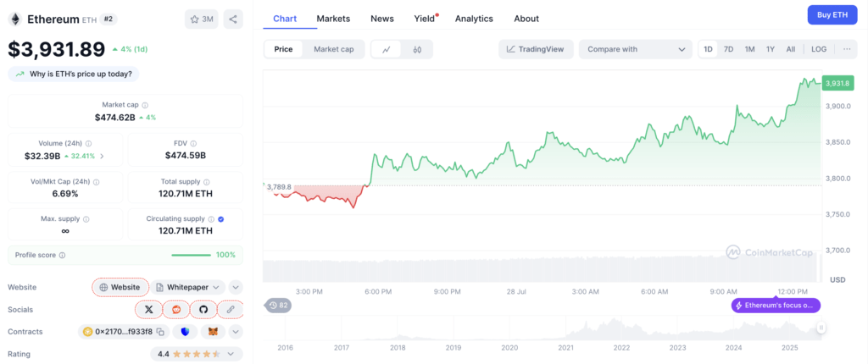Open the GitHub social link
Viewport: 868px width, 364px height.
pos(203,309)
